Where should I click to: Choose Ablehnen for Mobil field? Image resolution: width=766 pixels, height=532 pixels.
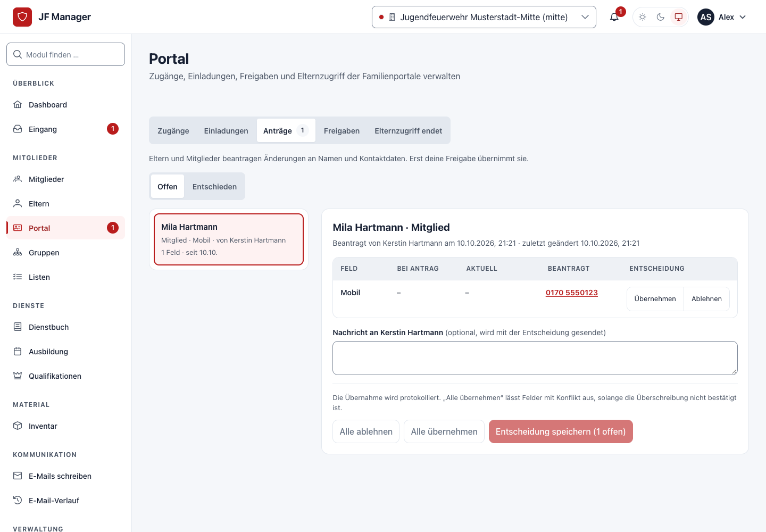coord(706,299)
